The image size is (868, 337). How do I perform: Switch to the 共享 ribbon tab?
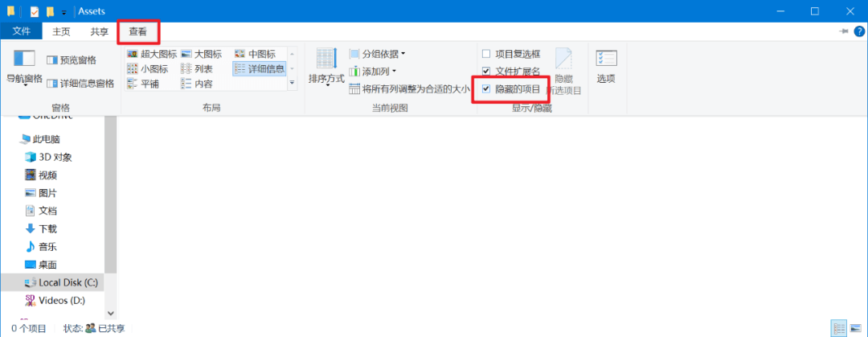pyautogui.click(x=100, y=31)
